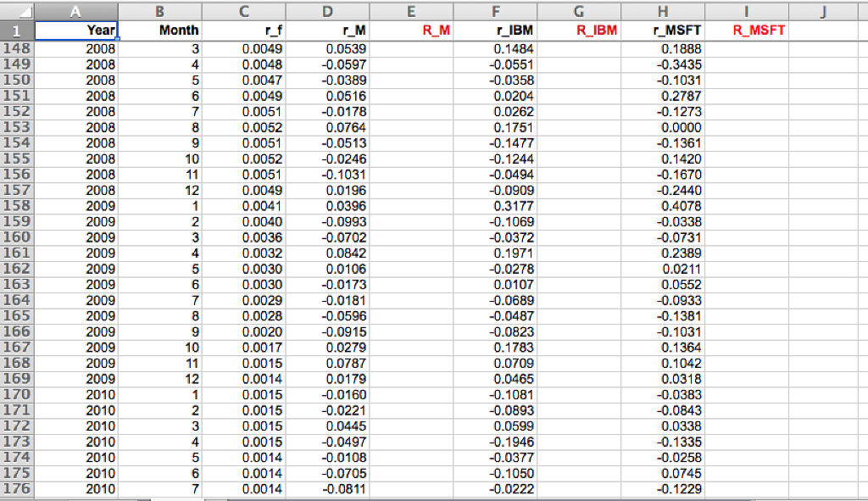Click r_MSFT value -0.3435

663,64
